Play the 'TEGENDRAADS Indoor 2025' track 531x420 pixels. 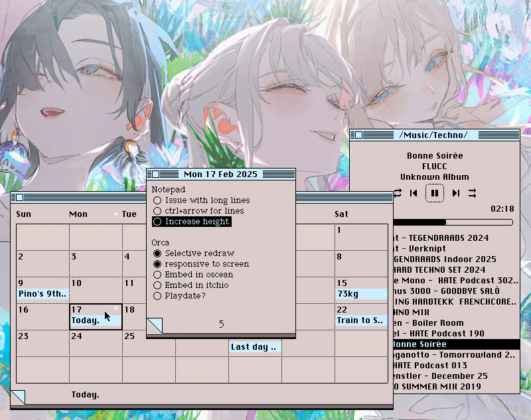[x=457, y=259]
